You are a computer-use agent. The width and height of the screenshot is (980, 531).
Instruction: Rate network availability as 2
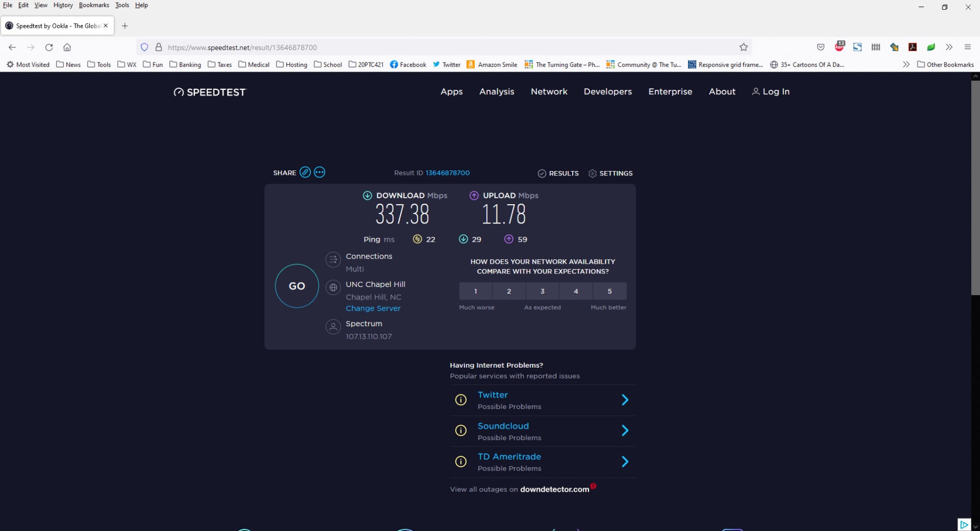[x=509, y=291]
